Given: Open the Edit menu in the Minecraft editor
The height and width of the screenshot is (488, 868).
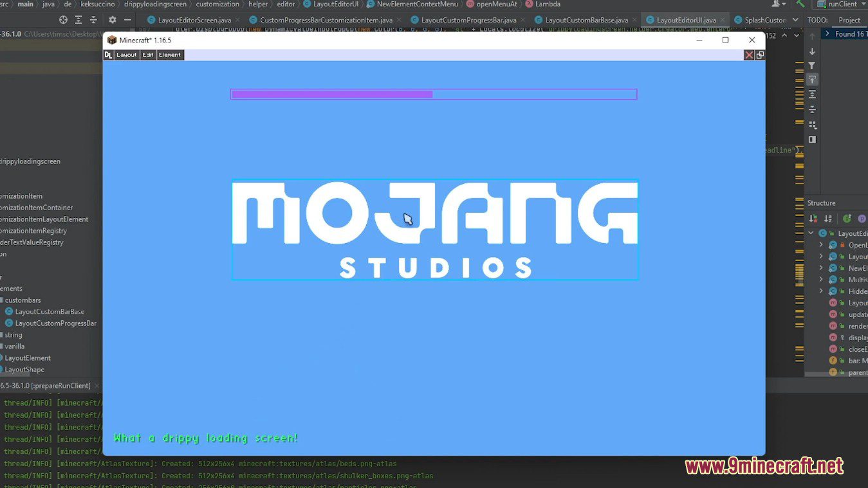Looking at the screenshot, I should tap(148, 55).
